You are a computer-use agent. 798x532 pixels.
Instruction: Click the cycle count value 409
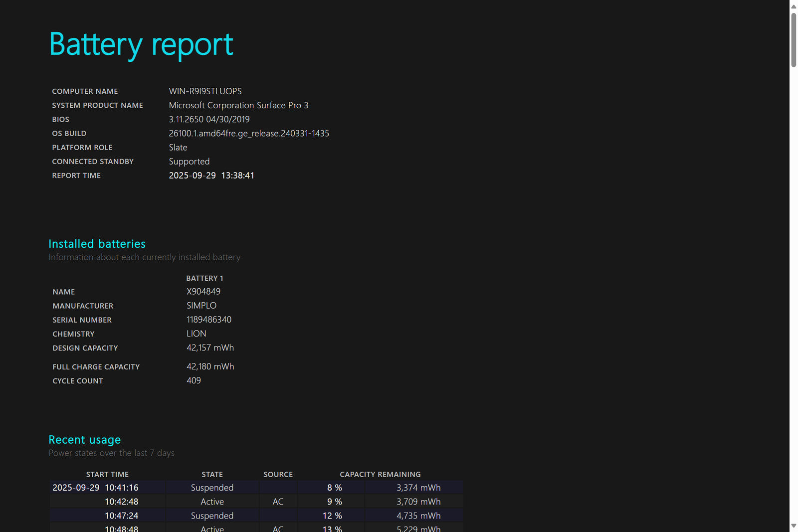click(x=194, y=380)
